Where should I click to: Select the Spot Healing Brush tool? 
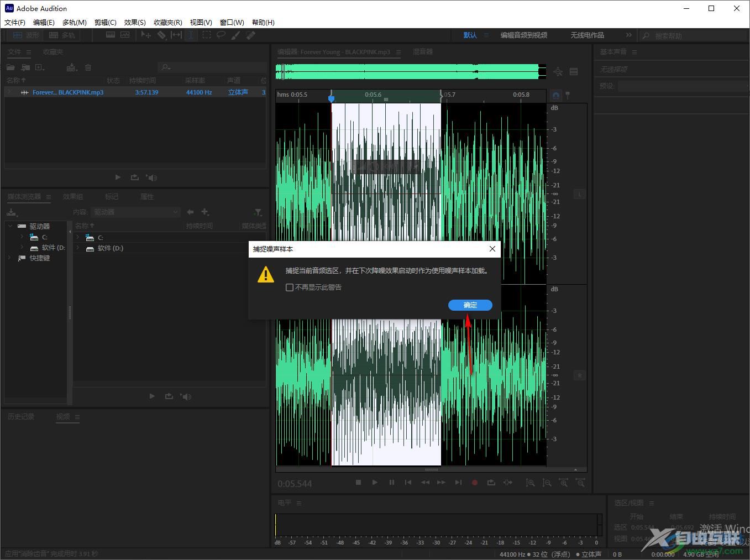click(x=250, y=35)
